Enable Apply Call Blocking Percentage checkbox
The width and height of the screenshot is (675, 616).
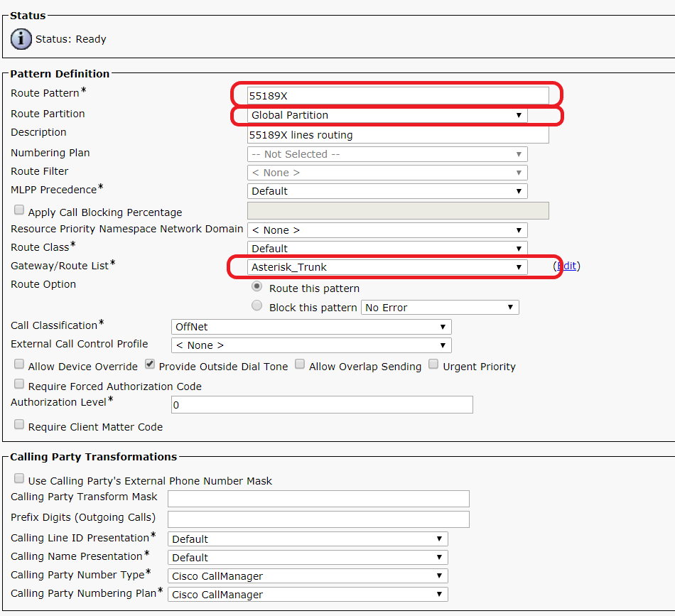19,210
